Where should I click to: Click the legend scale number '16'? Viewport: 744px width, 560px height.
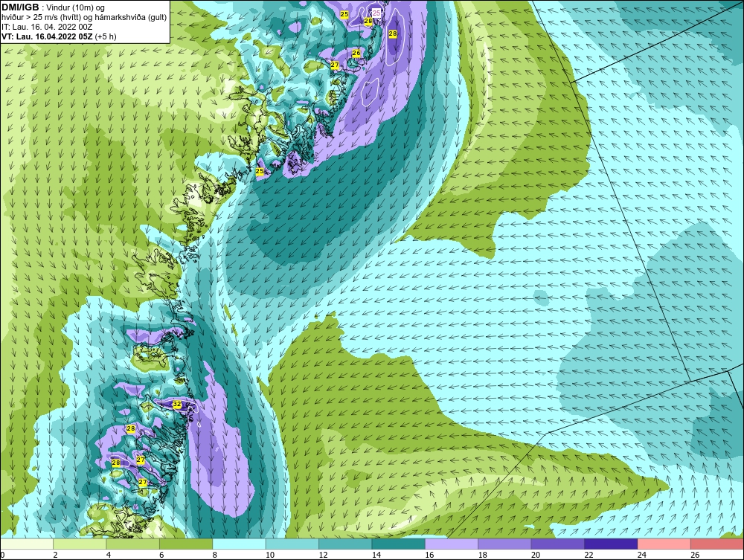(x=429, y=555)
